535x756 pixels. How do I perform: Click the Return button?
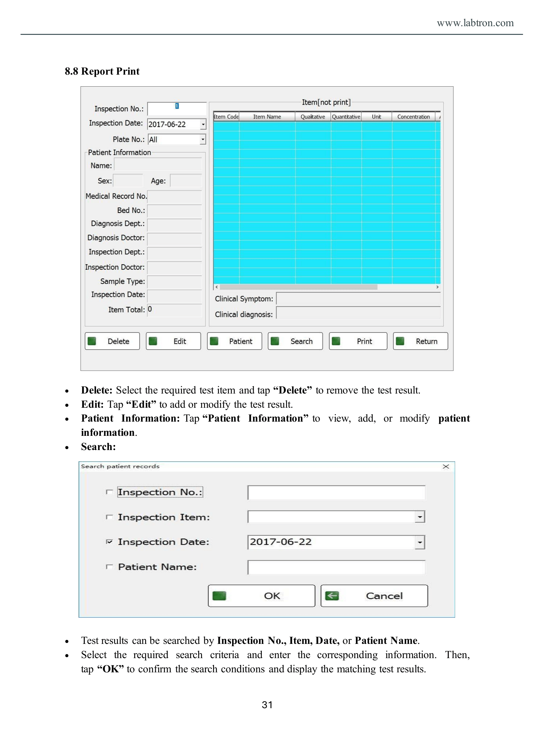tap(420, 341)
